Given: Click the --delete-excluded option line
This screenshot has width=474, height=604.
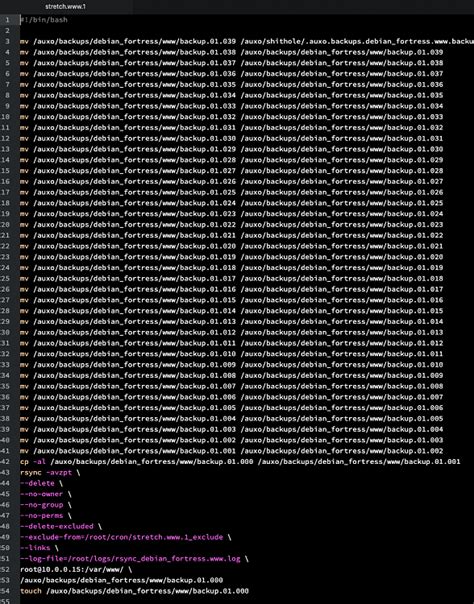Looking at the screenshot, I should (61, 526).
